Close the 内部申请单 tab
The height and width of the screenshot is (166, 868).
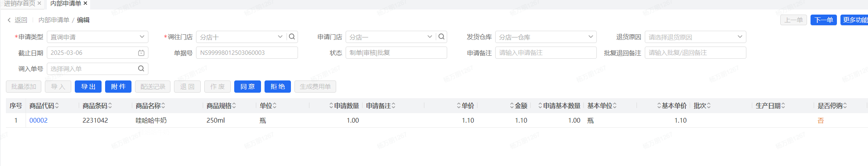(85, 3)
